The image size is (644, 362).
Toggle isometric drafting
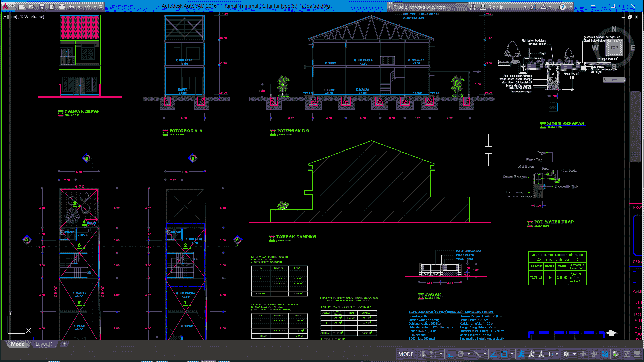click(477, 354)
